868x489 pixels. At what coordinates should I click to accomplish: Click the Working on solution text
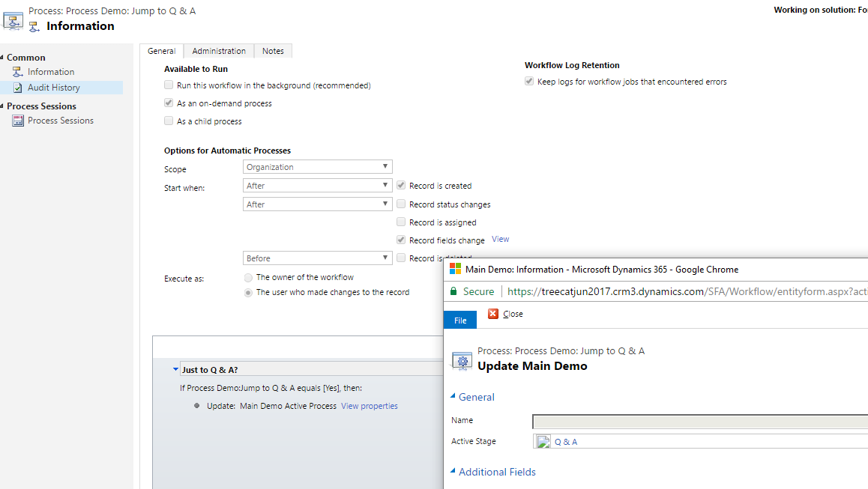tap(820, 10)
